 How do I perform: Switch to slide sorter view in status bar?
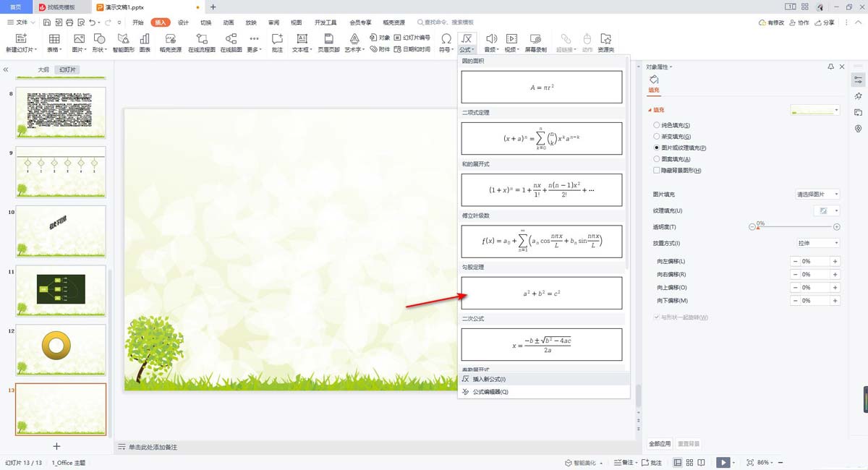click(690, 462)
